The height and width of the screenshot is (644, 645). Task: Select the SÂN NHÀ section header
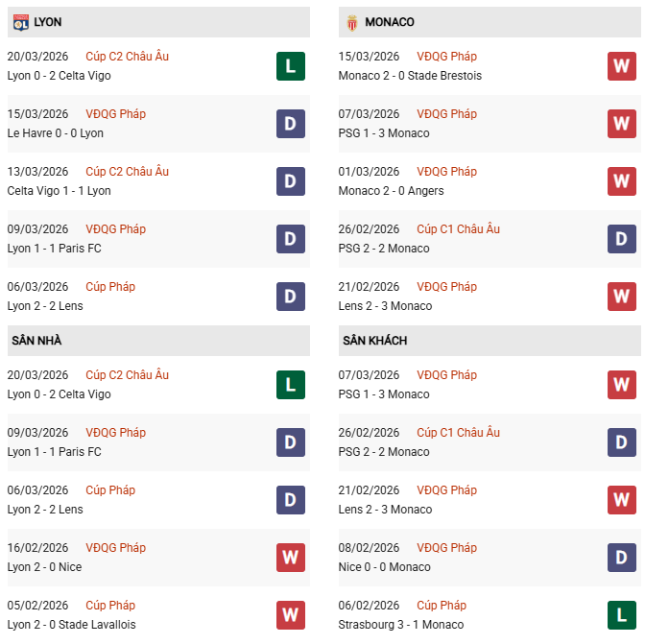coord(36,341)
